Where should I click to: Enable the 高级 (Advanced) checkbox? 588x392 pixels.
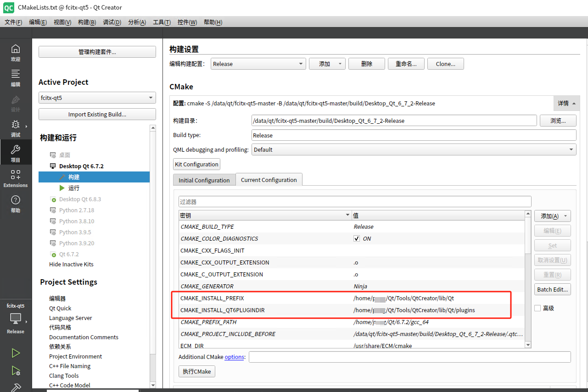(538, 308)
